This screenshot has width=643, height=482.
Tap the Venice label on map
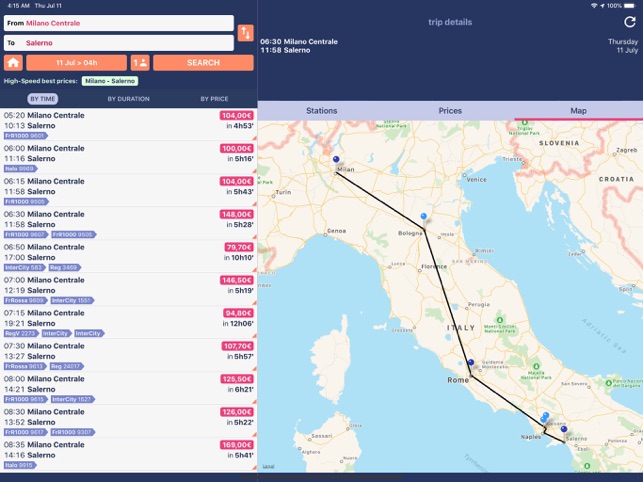click(477, 179)
